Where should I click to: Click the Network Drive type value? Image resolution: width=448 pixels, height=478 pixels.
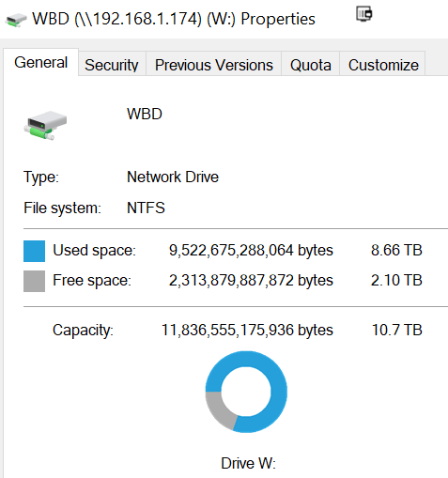pos(173,177)
